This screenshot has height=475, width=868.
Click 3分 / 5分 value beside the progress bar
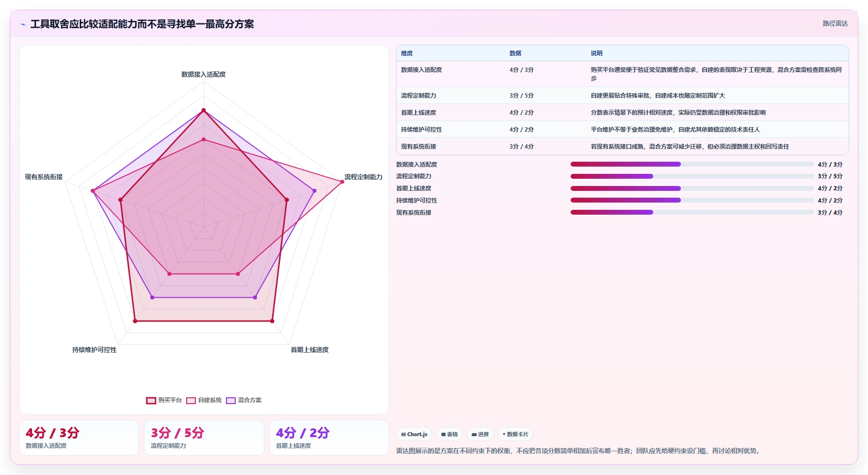point(830,176)
